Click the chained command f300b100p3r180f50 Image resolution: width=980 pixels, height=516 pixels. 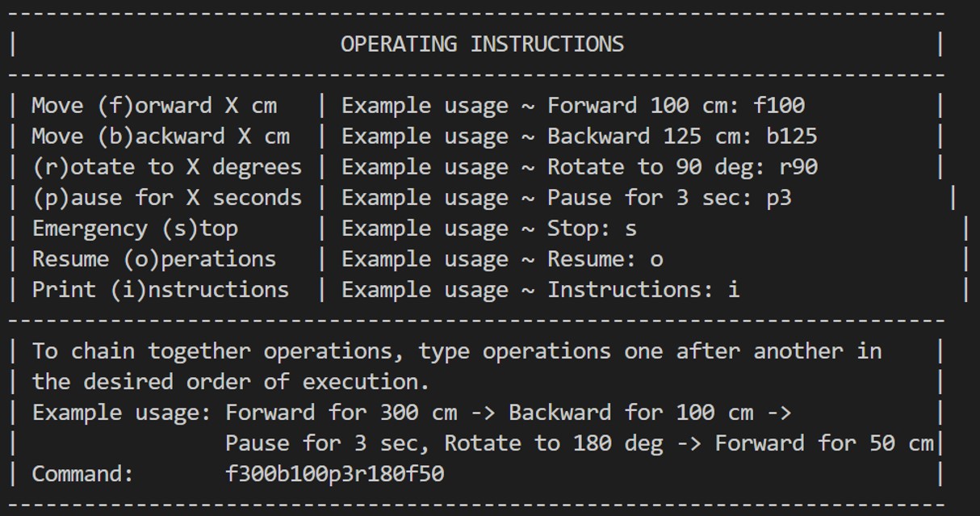pyautogui.click(x=334, y=474)
